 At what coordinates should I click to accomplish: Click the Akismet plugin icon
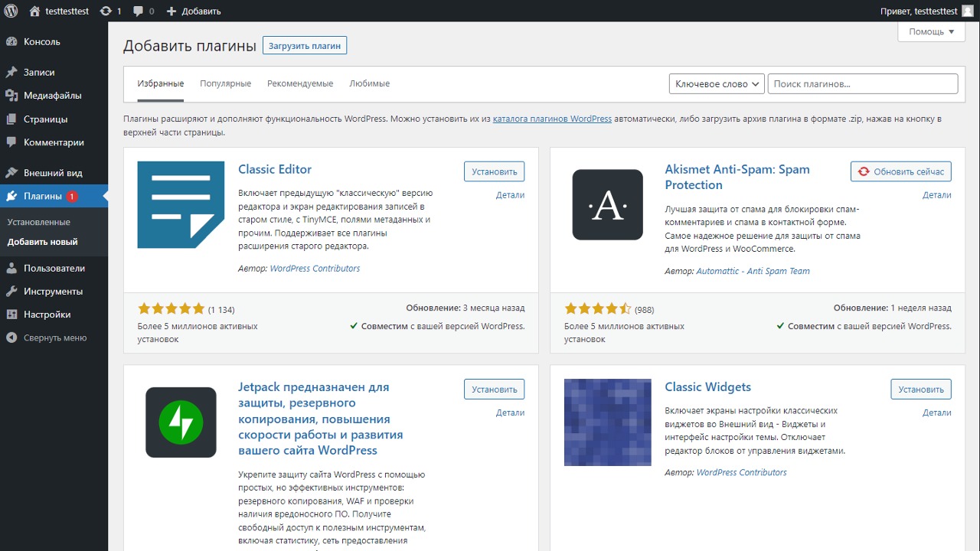607,204
